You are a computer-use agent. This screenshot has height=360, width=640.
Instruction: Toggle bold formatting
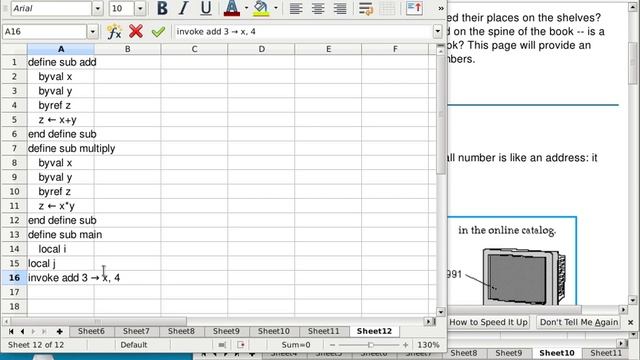(162, 8)
